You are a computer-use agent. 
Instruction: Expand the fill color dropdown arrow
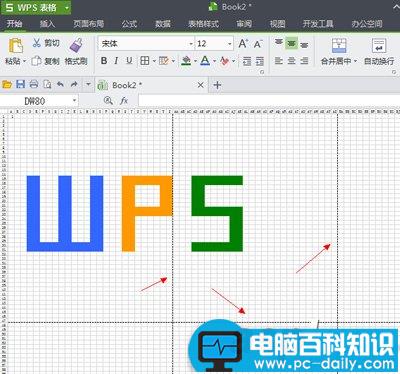pyautogui.click(x=195, y=61)
